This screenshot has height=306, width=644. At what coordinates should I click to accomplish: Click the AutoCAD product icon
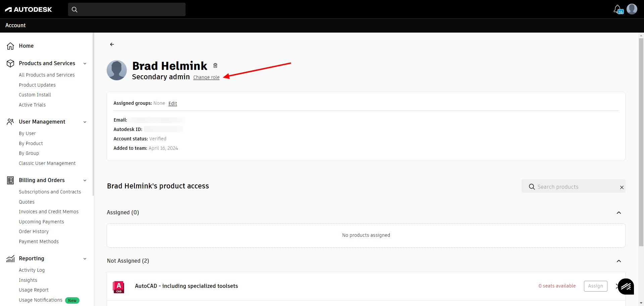[118, 287]
